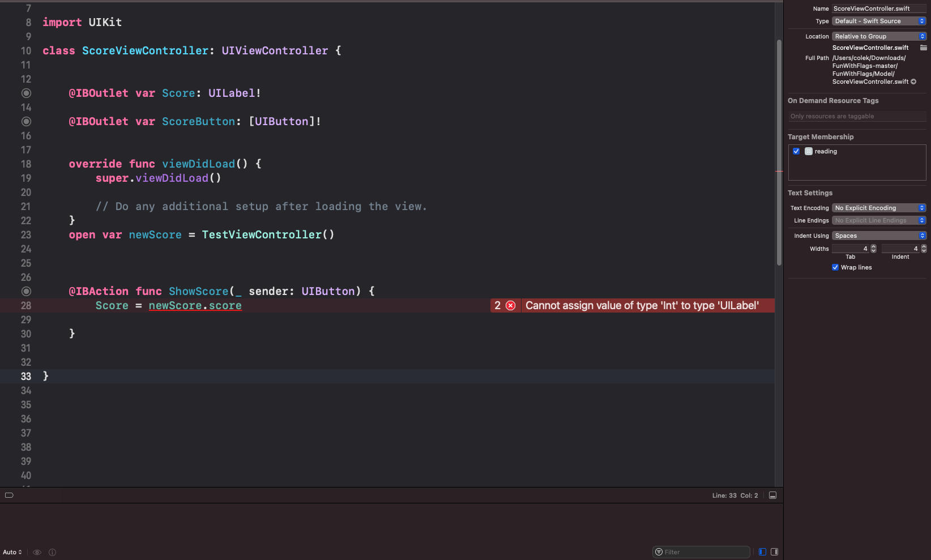
Task: Open the Type dropdown showing Default - Swift Source
Action: (x=878, y=21)
